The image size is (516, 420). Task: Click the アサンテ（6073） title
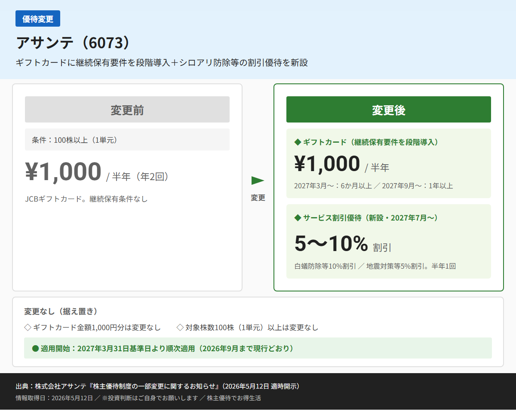point(73,43)
